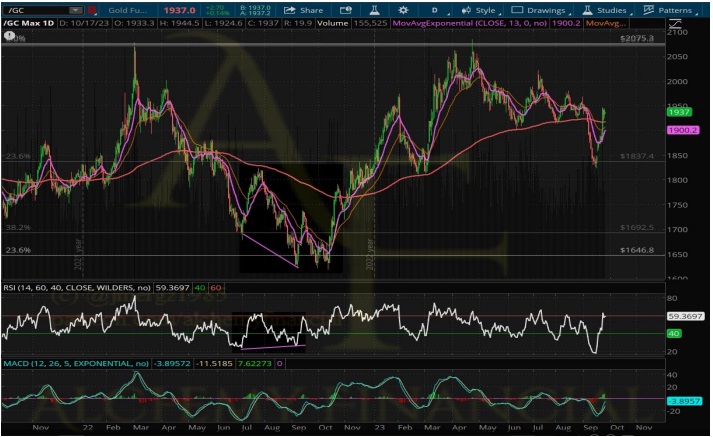Viewport: 713px width, 437px height.
Task: Click the green 1937 price bubble on axis
Action: pos(680,112)
